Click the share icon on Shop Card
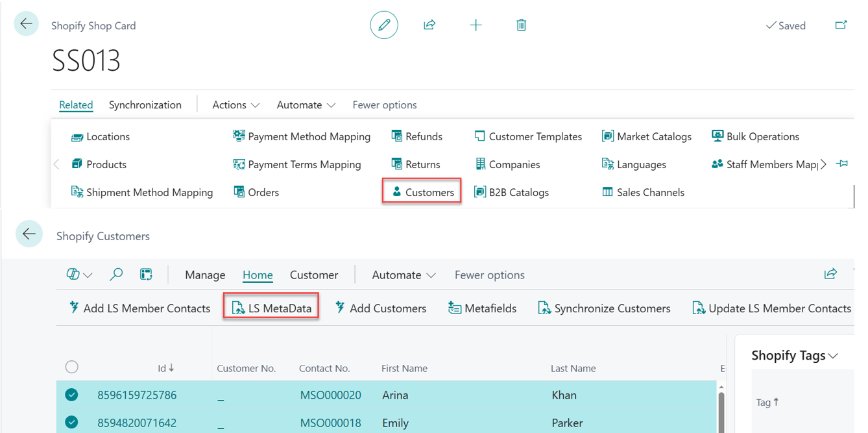 tap(429, 25)
